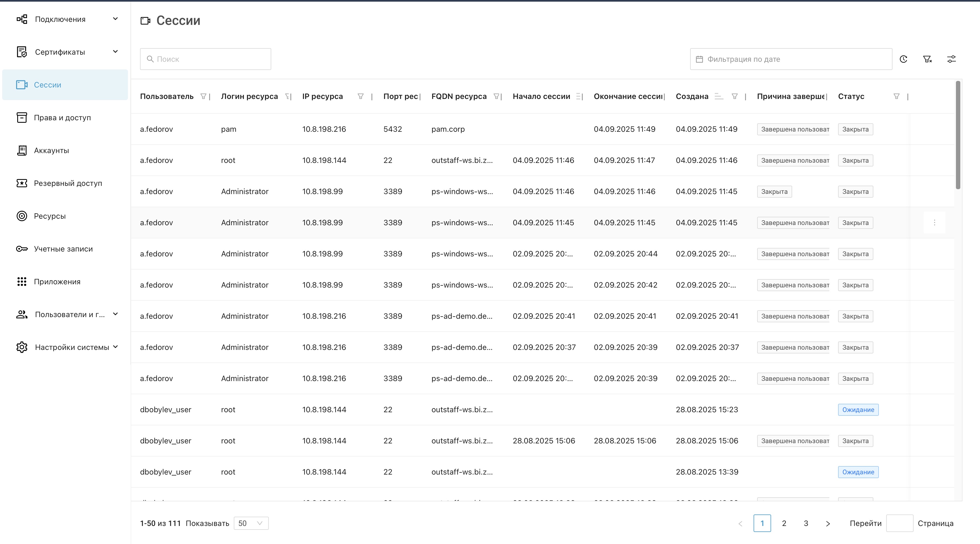The image size is (980, 544).
Task: Click the calendar icon in date filter
Action: click(x=699, y=59)
